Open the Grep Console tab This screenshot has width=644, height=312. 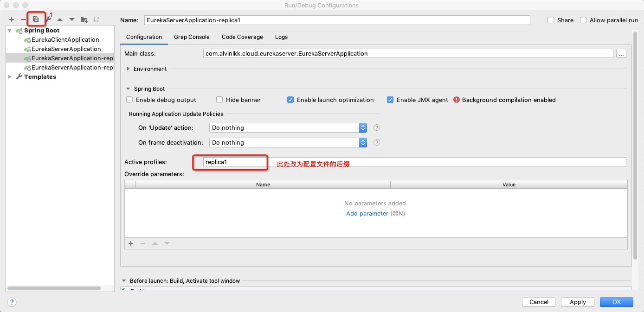(192, 37)
